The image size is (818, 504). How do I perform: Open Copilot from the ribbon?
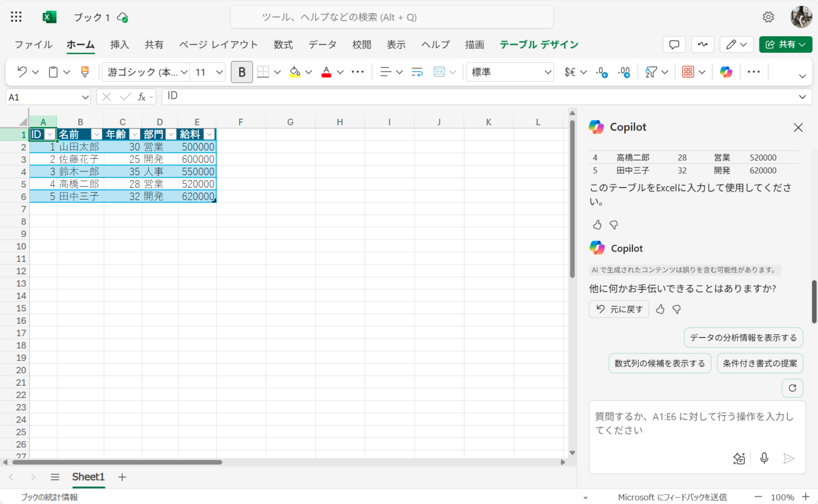coord(726,71)
